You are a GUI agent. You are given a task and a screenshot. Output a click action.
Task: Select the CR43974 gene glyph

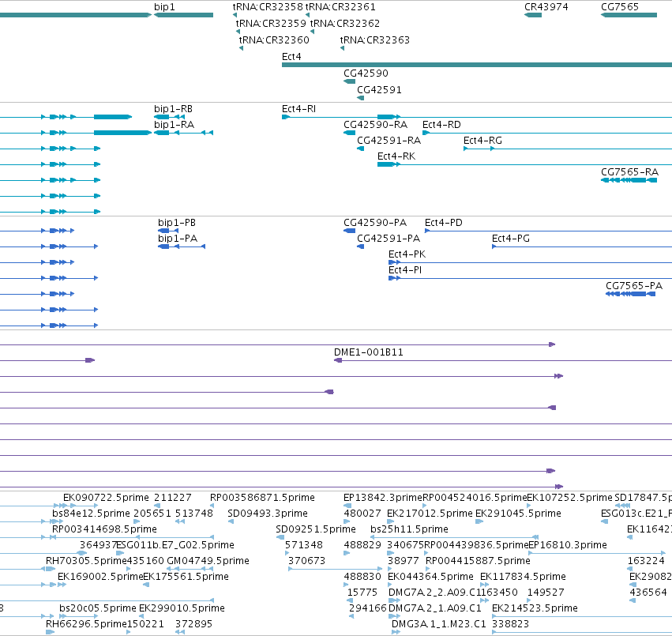[533, 15]
